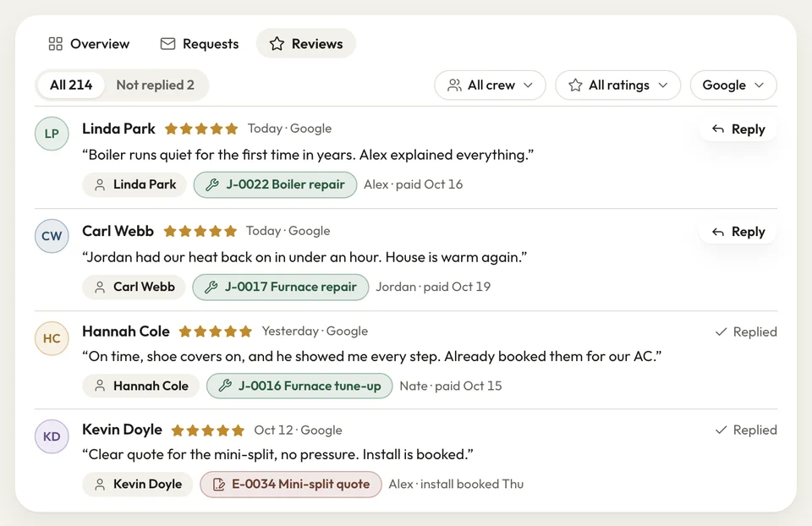Open Linda Park customer chip
This screenshot has height=526, width=812.
(x=134, y=184)
